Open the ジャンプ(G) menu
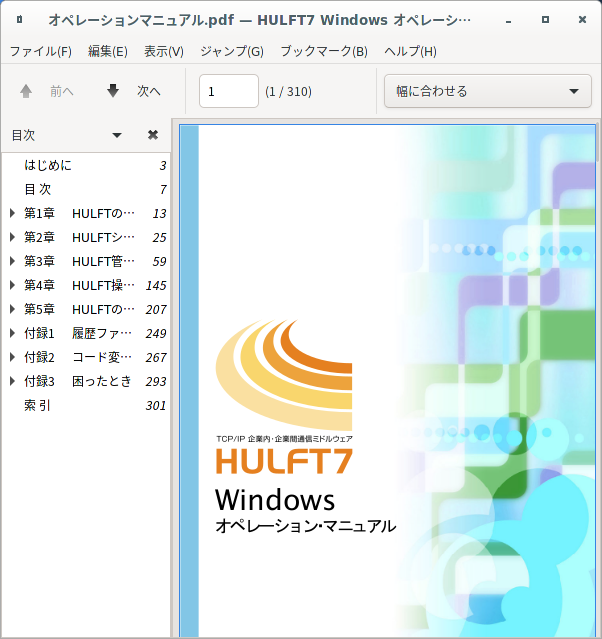602x639 pixels. (232, 51)
